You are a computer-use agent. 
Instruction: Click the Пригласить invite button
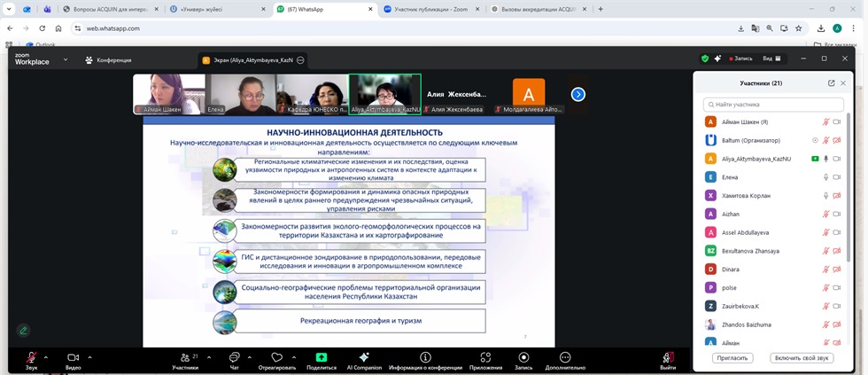732,358
